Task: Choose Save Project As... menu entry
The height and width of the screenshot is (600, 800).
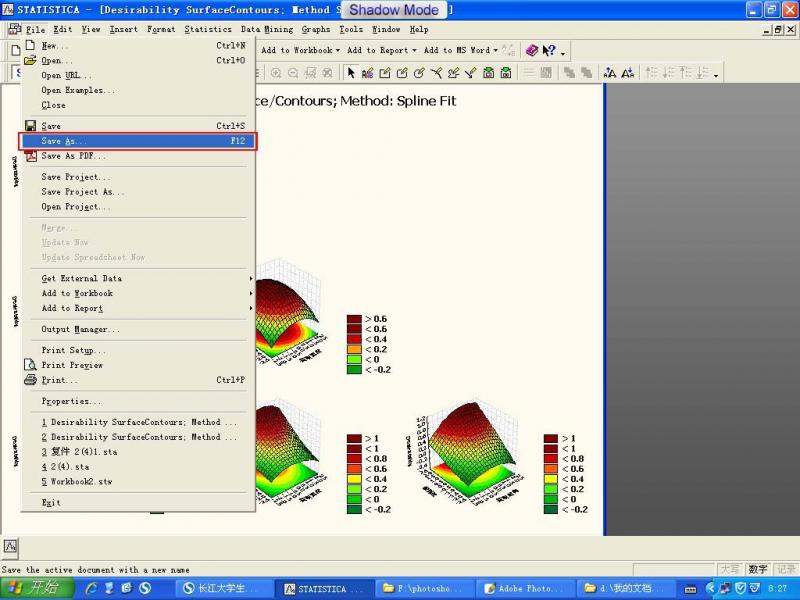Action: pos(138,191)
